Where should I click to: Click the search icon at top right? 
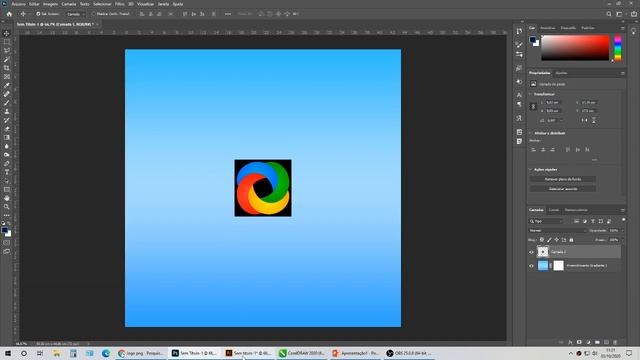[609, 14]
